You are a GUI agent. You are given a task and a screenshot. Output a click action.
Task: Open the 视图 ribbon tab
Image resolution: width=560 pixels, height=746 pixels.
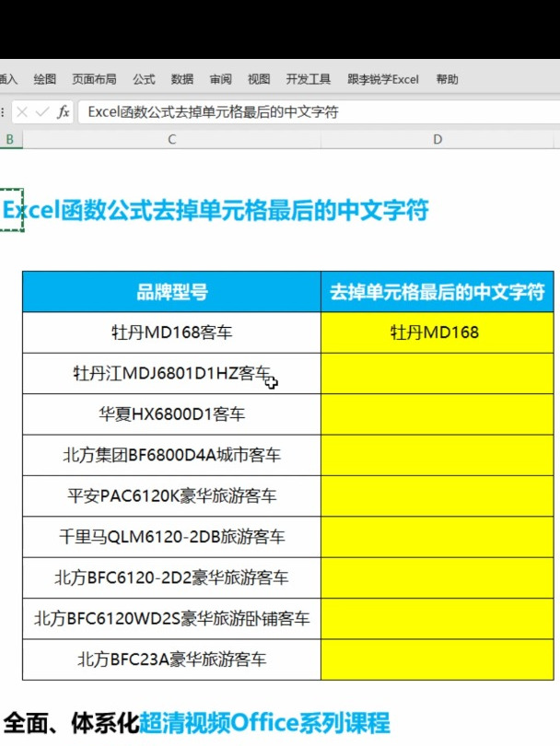[x=259, y=79]
